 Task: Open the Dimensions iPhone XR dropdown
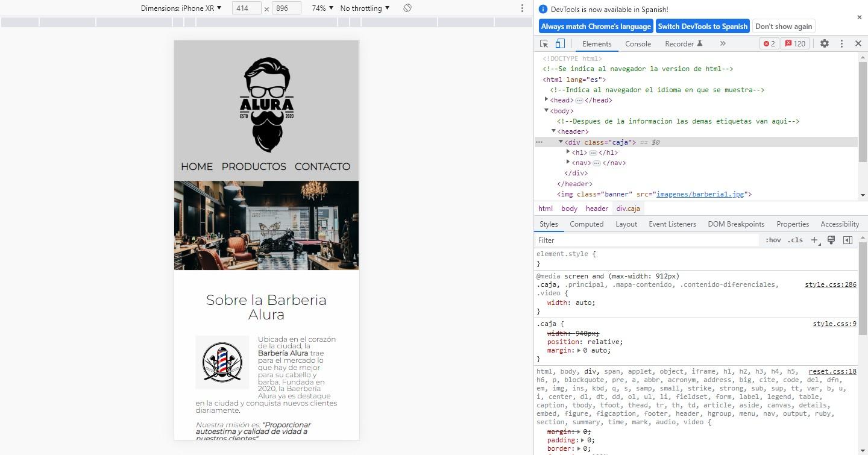[x=181, y=8]
